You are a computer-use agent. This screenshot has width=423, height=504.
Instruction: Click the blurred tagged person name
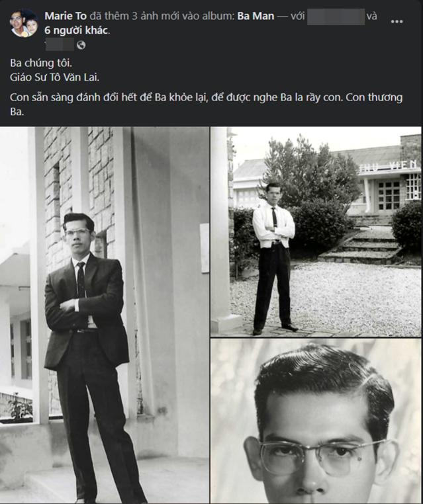coord(336,17)
